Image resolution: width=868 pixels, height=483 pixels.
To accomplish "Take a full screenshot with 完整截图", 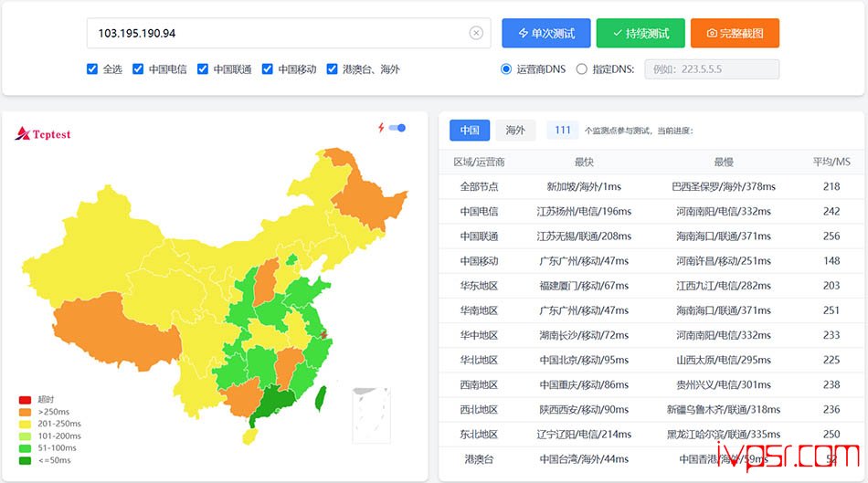I will [x=736, y=33].
